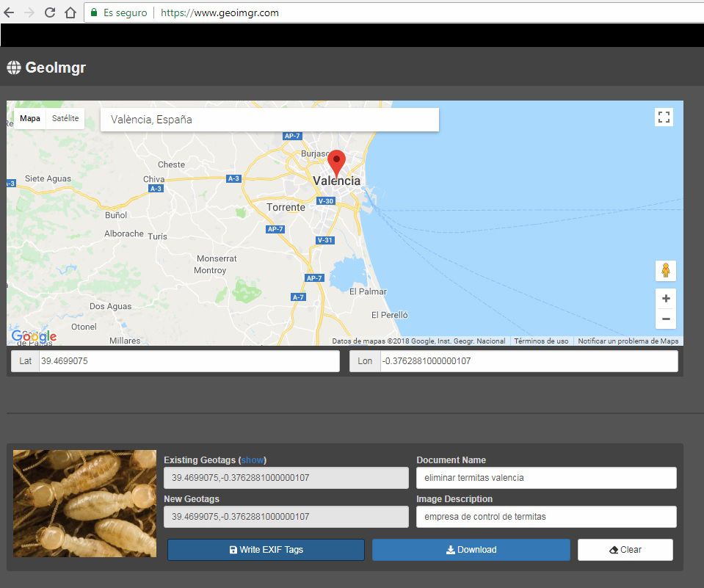Image resolution: width=704 pixels, height=588 pixels.
Task: Select the Document Name input field
Action: 546,477
